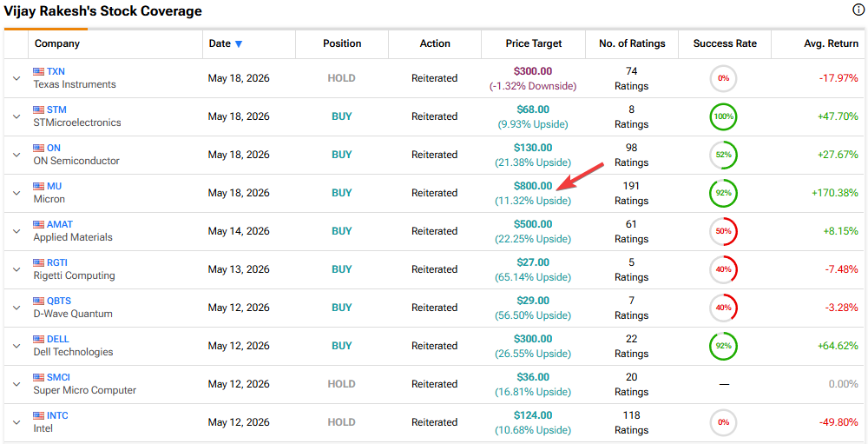
Task: Open the STM ticker link
Action: [56, 109]
